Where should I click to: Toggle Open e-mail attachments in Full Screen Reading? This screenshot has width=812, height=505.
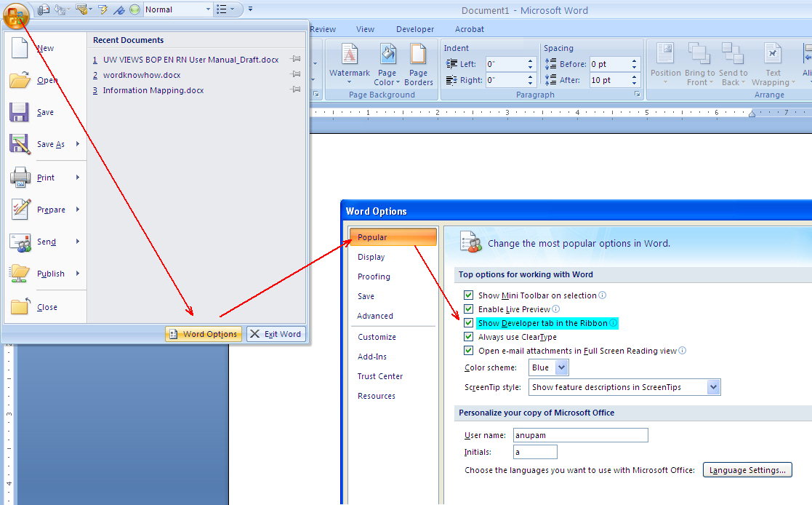tap(469, 351)
